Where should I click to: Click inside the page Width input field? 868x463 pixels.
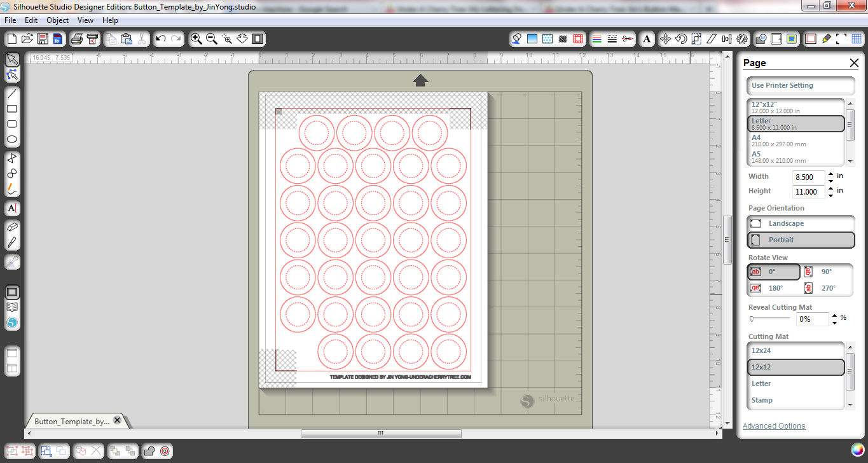click(808, 176)
